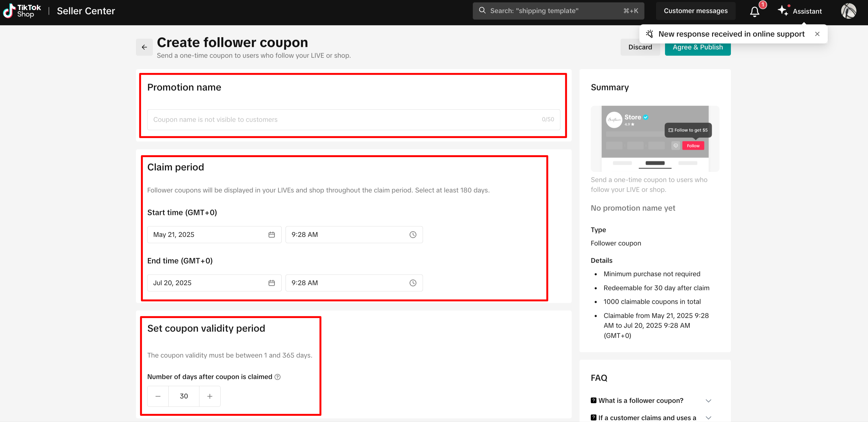
Task: Click the end time clock icon
Action: [413, 283]
